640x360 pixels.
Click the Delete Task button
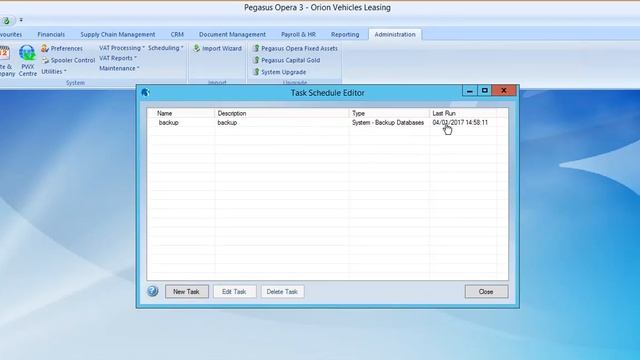coord(282,291)
